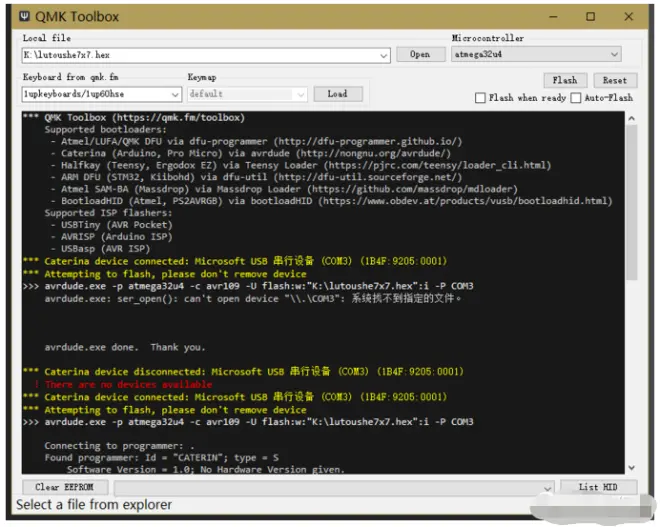
Task: Click the ARM DFU (STM32, Kiibohd) line
Action: pos(256,177)
